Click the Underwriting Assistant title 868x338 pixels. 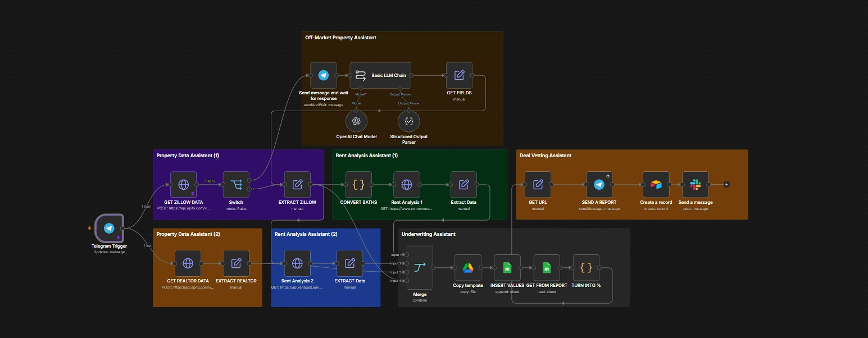(428, 234)
